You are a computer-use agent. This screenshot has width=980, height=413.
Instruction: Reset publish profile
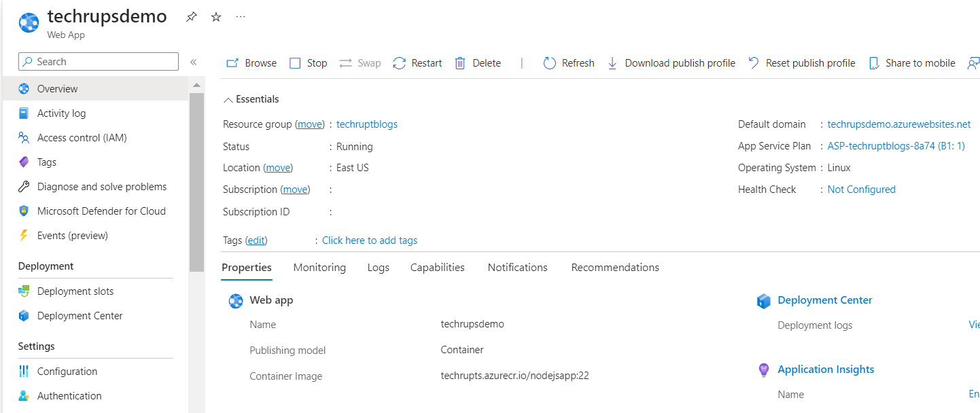[x=802, y=63]
